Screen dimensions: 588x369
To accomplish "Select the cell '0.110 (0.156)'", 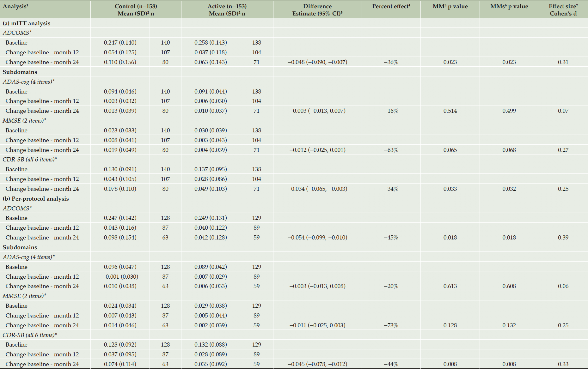I will click(120, 62).
